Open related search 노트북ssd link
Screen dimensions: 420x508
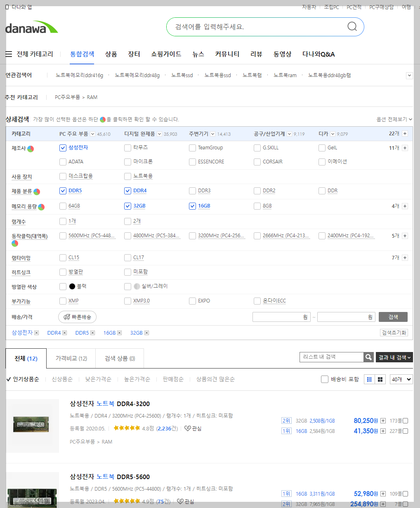182,76
